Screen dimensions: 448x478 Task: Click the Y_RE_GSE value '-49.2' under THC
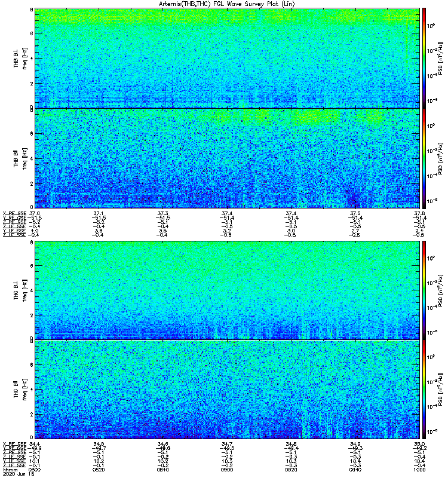pos(419,448)
